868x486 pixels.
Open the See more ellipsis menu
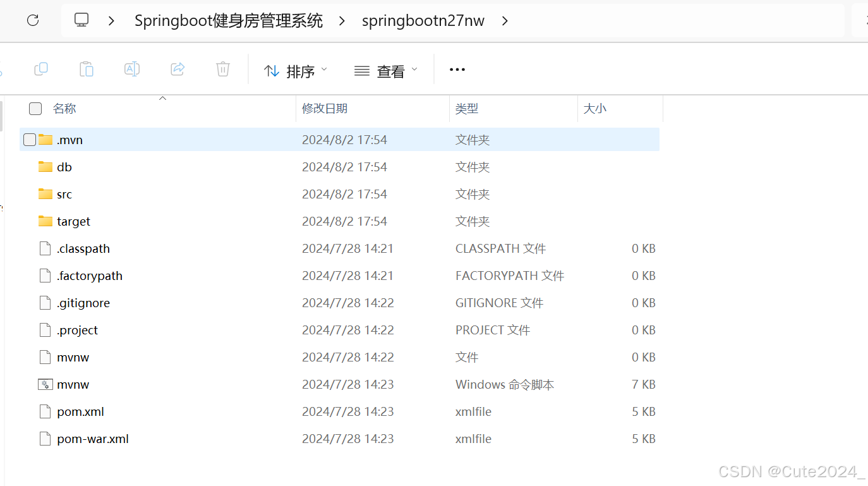click(x=457, y=70)
